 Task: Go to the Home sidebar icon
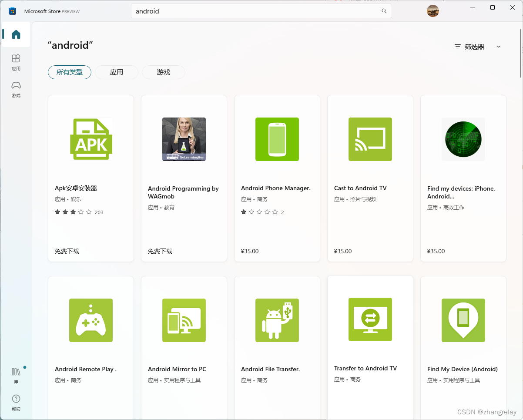coord(16,34)
